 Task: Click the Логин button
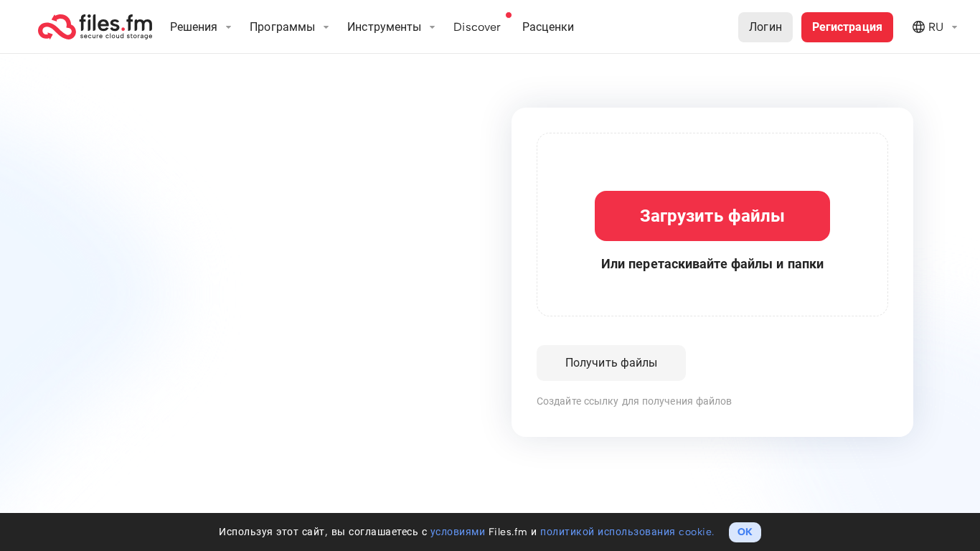pos(765,27)
